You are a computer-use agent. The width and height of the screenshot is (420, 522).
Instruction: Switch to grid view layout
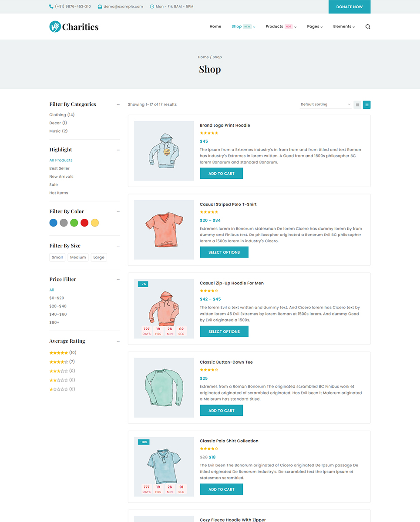tap(357, 105)
